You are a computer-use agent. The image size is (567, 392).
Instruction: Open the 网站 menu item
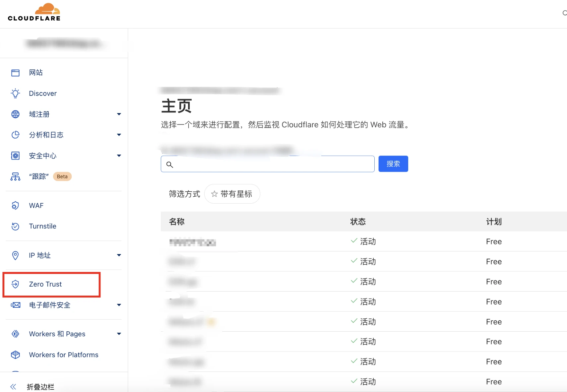pos(36,73)
